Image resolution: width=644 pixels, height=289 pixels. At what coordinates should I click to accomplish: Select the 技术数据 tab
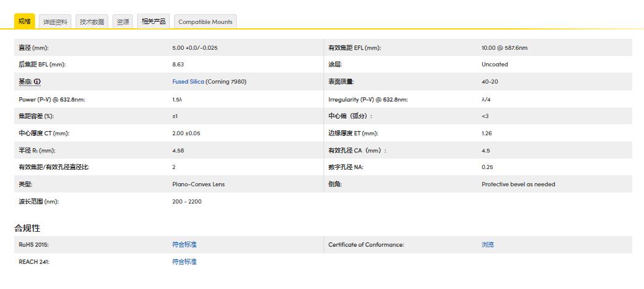[x=92, y=22]
